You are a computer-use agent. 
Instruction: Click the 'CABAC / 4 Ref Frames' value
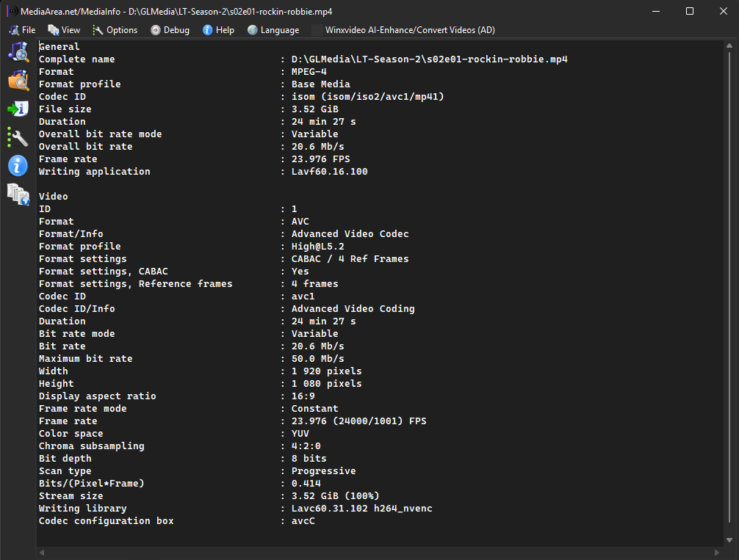click(350, 259)
